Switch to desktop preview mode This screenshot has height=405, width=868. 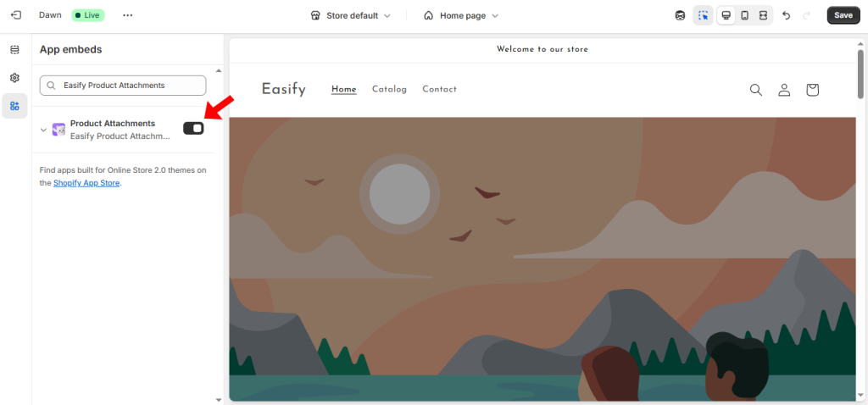[x=726, y=15]
